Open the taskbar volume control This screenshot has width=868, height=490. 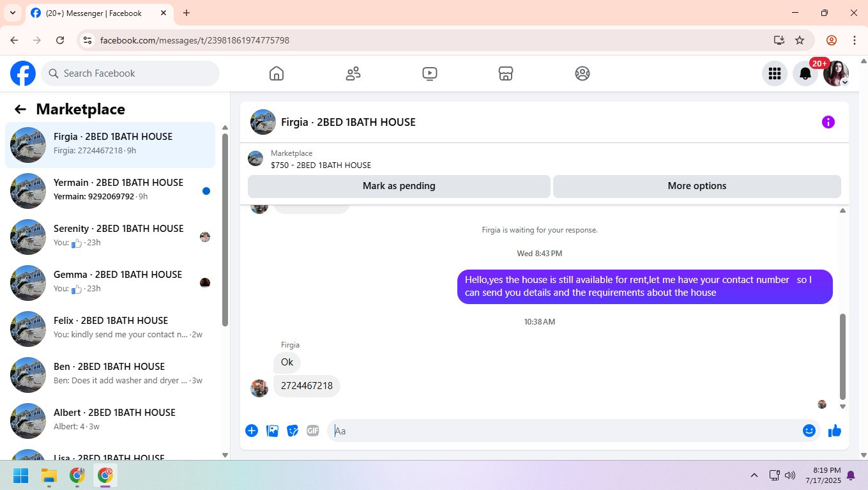tap(790, 475)
